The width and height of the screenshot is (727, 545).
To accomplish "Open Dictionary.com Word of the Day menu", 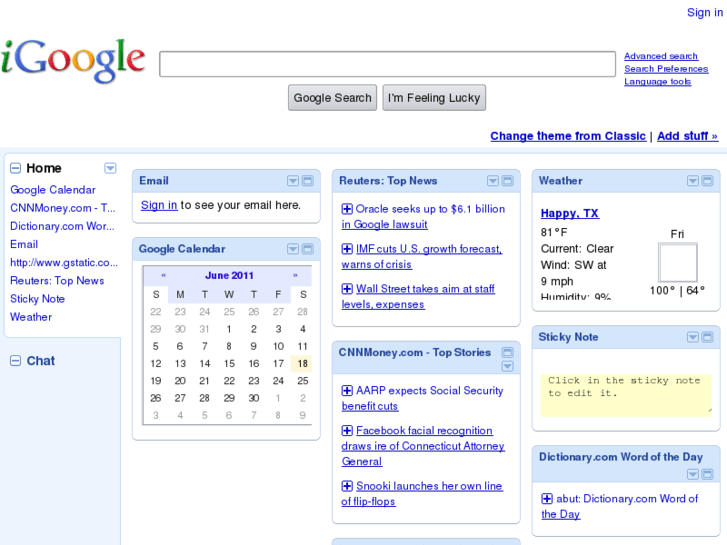I will [693, 474].
